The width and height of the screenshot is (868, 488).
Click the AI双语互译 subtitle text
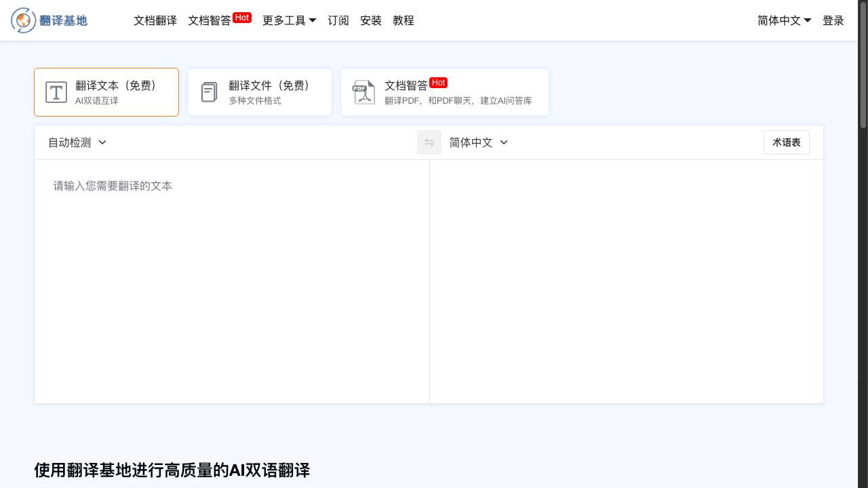[x=97, y=101]
